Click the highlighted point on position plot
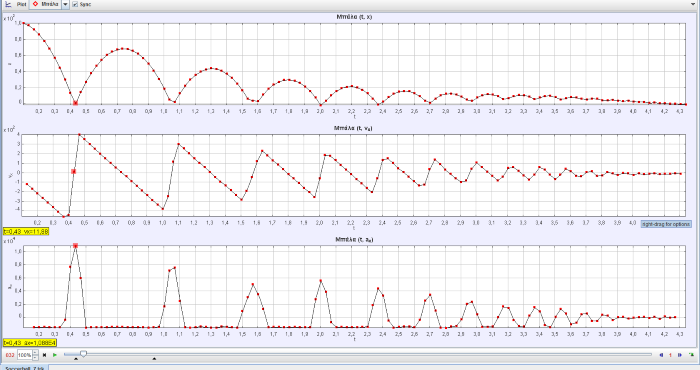The width and height of the screenshot is (700, 370). coord(75,103)
